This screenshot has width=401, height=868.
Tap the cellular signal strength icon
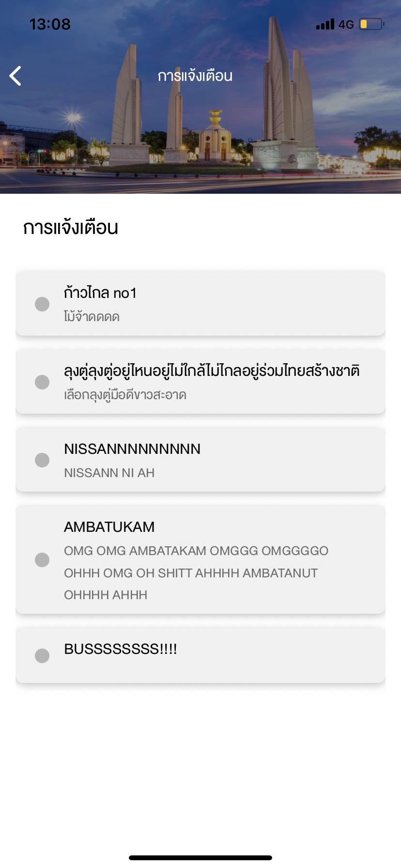325,24
